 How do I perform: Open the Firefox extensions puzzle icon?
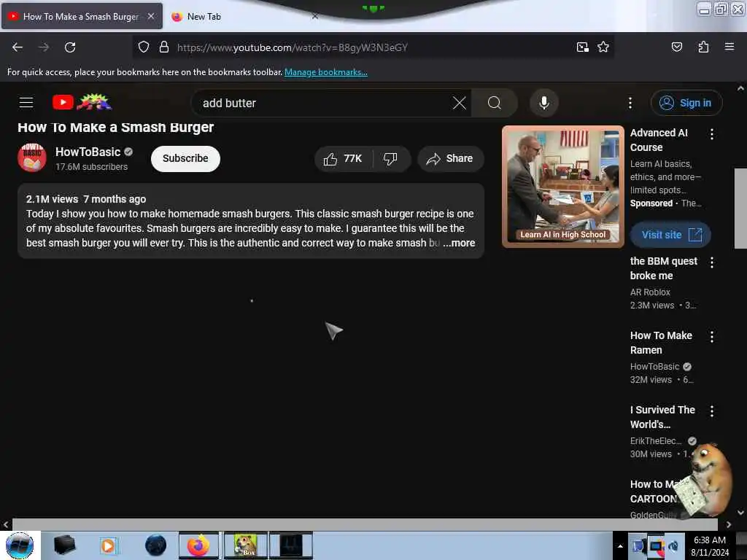tap(703, 47)
